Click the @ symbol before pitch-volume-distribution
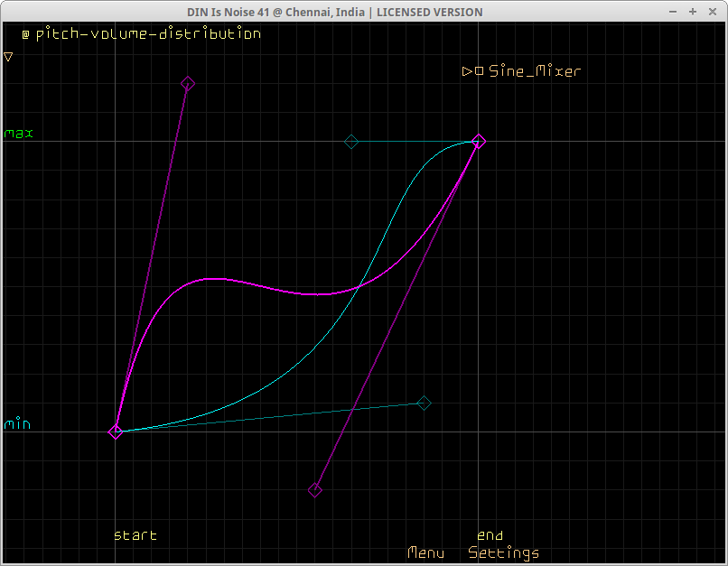 tap(26, 34)
